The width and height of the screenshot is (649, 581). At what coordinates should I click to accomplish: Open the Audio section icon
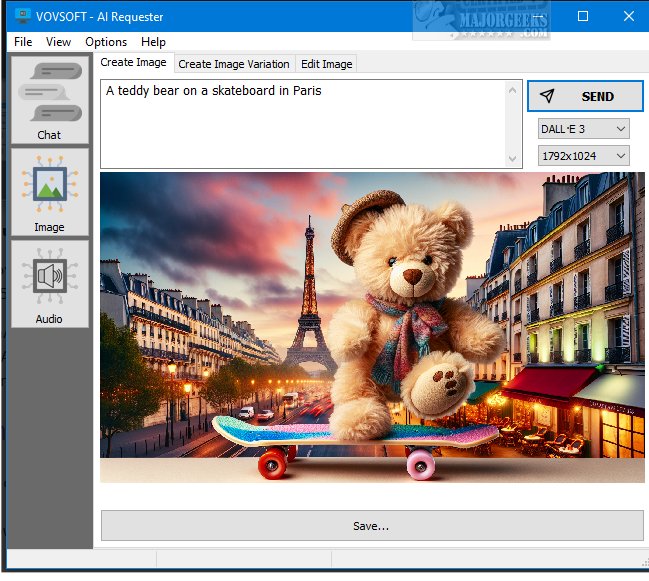[x=50, y=284]
